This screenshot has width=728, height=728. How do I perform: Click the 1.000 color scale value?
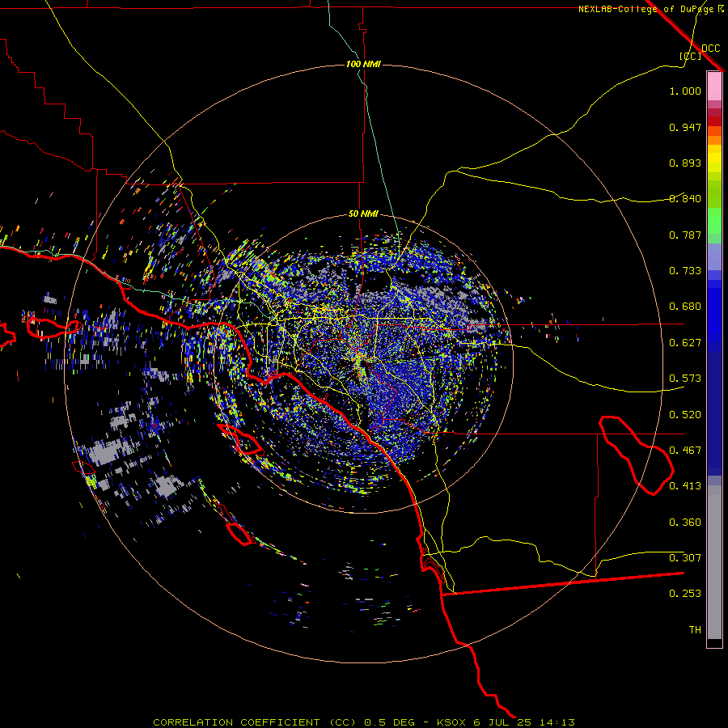pos(685,91)
